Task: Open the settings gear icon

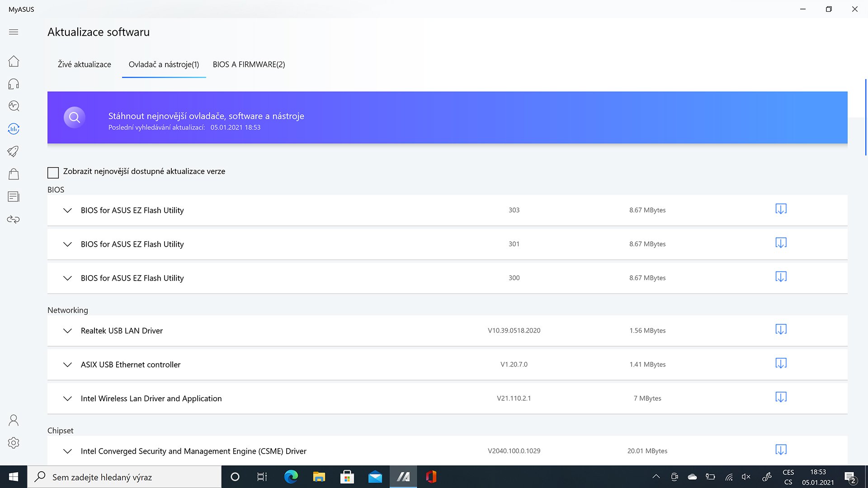Action: (x=14, y=443)
